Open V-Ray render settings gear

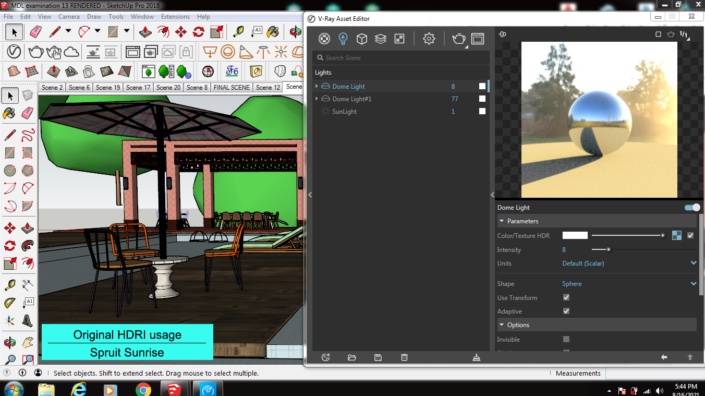click(x=428, y=39)
